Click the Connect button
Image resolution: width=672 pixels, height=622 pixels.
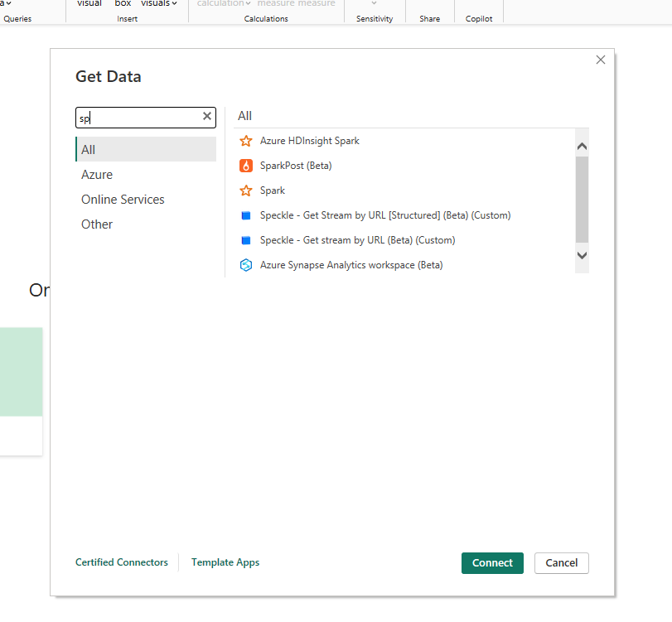coord(492,563)
